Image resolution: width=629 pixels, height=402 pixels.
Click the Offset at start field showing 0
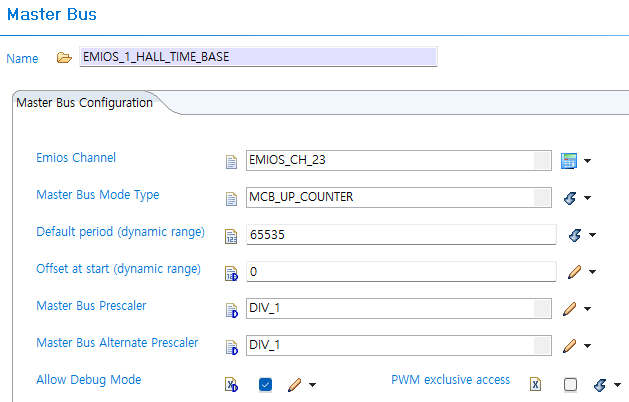[x=401, y=272]
